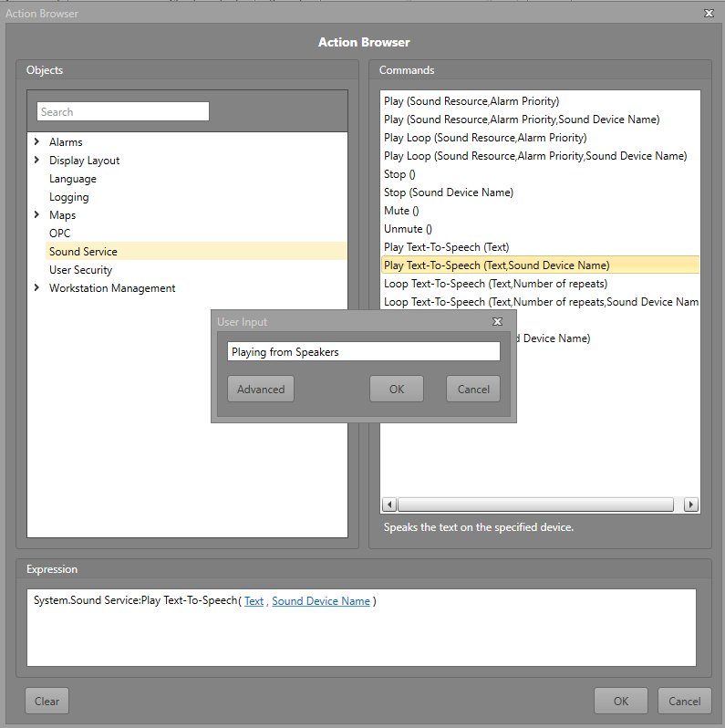Viewport: 725px width, 728px height.
Task: Select the Sound Service object
Action: [x=83, y=251]
